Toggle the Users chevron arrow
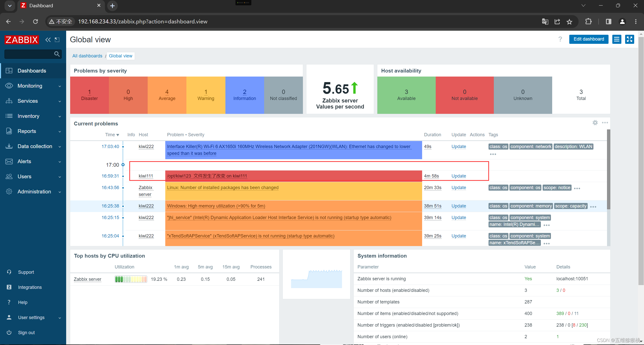This screenshot has width=644, height=345. click(x=60, y=177)
